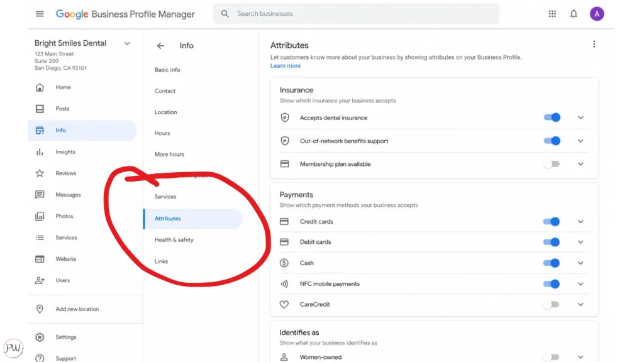Click the Reviews star icon
The width and height of the screenshot is (644, 362).
tap(40, 173)
